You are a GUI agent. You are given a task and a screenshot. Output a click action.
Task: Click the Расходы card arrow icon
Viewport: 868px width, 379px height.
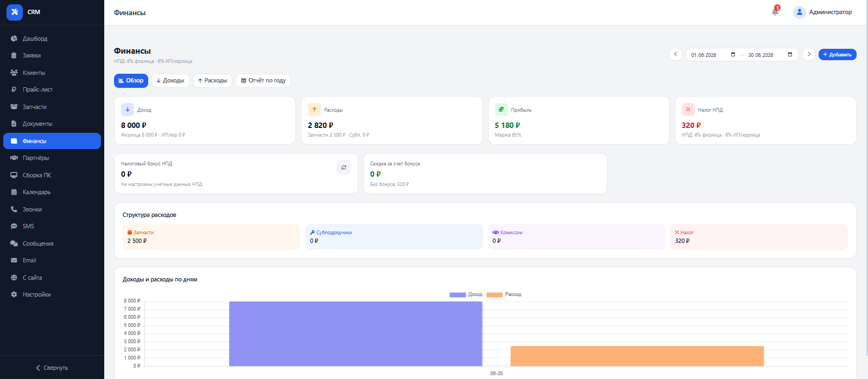pyautogui.click(x=314, y=110)
